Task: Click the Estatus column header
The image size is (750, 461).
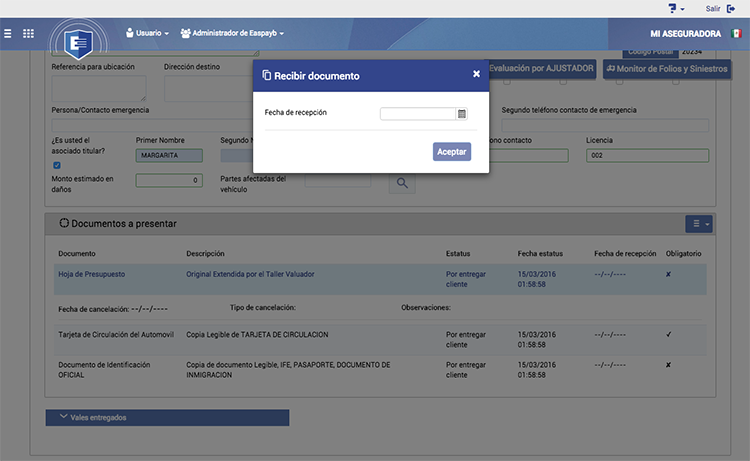Action: [x=458, y=253]
